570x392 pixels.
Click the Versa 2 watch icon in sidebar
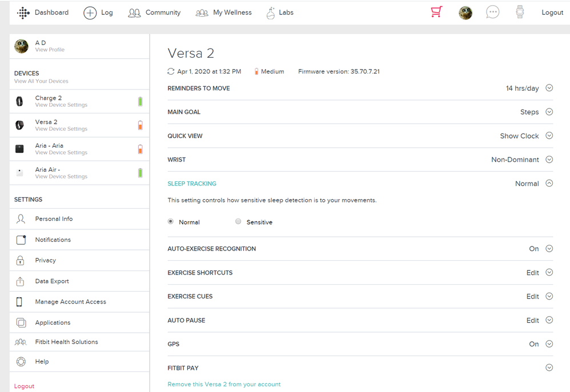point(19,126)
